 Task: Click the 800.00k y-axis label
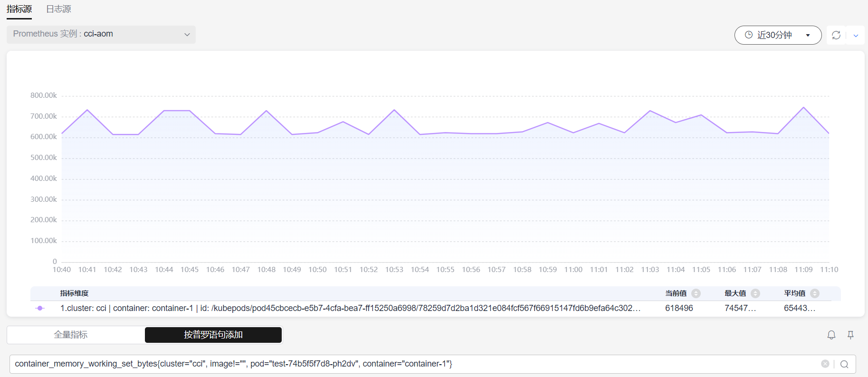tap(44, 95)
